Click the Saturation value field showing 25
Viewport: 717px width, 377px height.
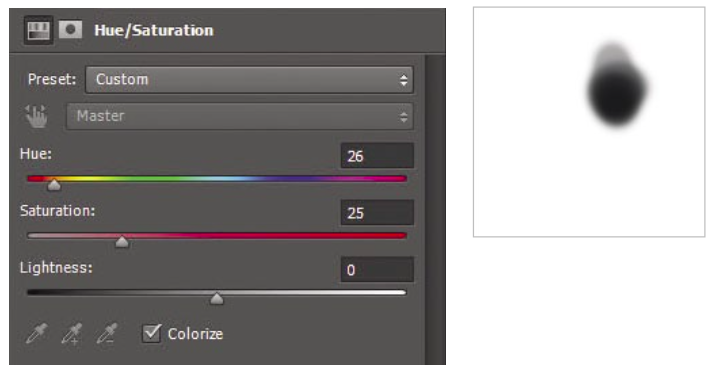[x=377, y=213]
